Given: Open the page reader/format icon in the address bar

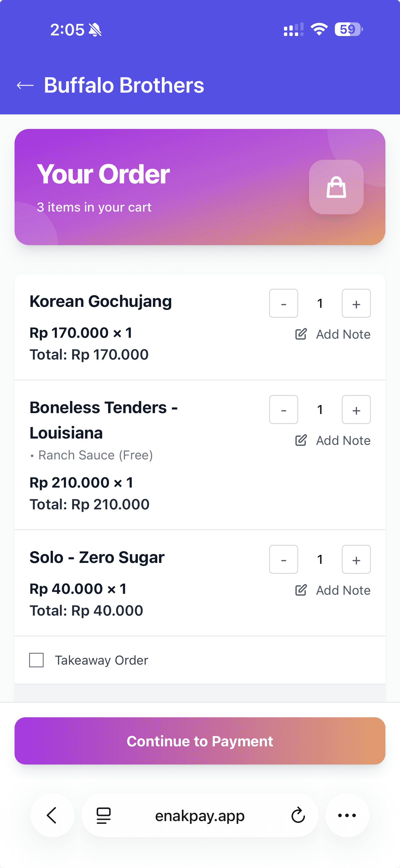Looking at the screenshot, I should tap(104, 815).
